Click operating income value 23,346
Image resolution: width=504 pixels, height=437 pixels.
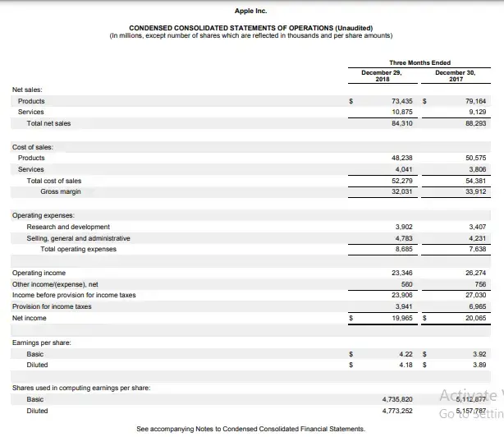[401, 273]
